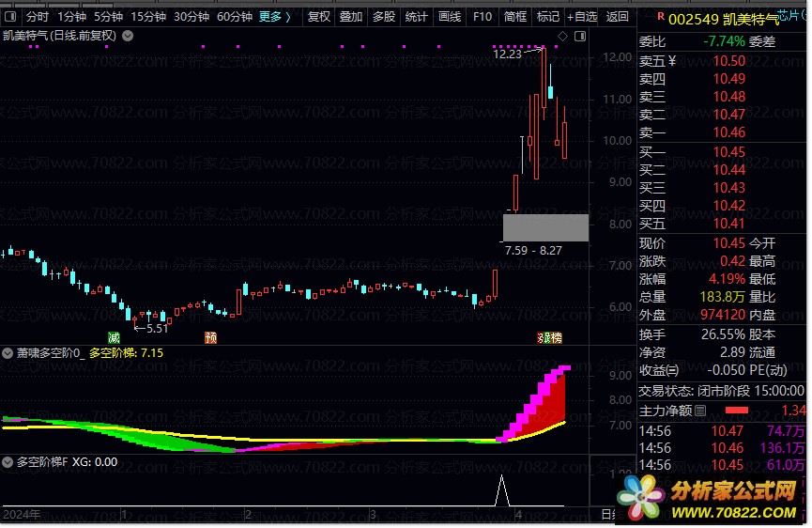Click the 卖四 price 10.49
This screenshot has width=812, height=528.
coord(729,79)
